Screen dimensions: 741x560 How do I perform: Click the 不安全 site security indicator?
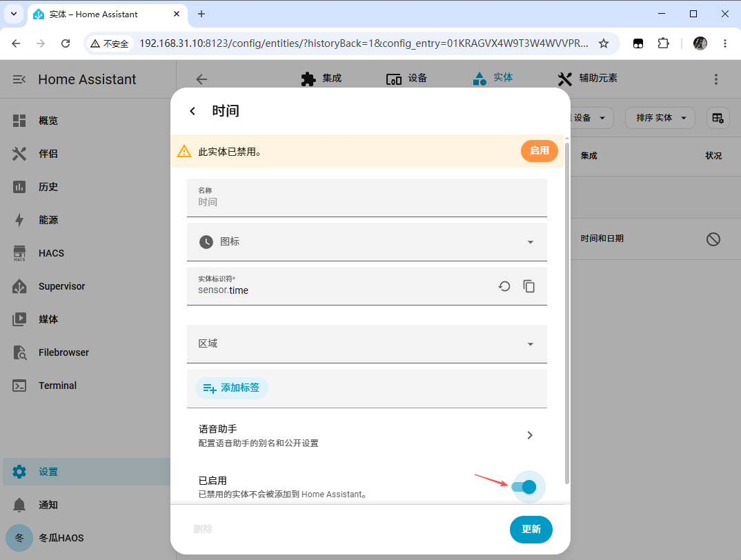coord(110,43)
